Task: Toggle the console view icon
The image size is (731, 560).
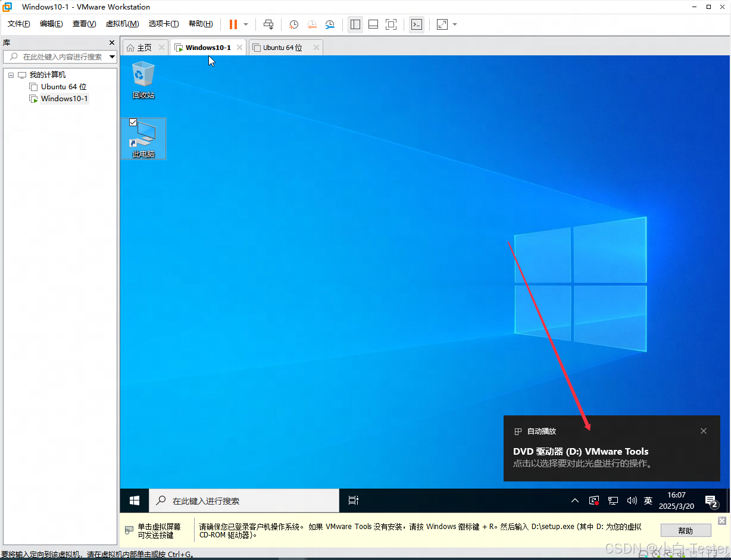Action: 417,24
